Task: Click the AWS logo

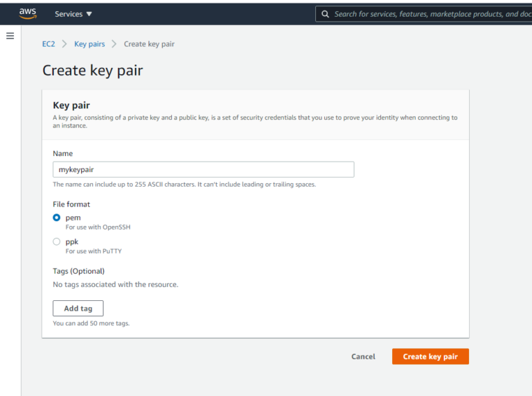Action: (28, 13)
